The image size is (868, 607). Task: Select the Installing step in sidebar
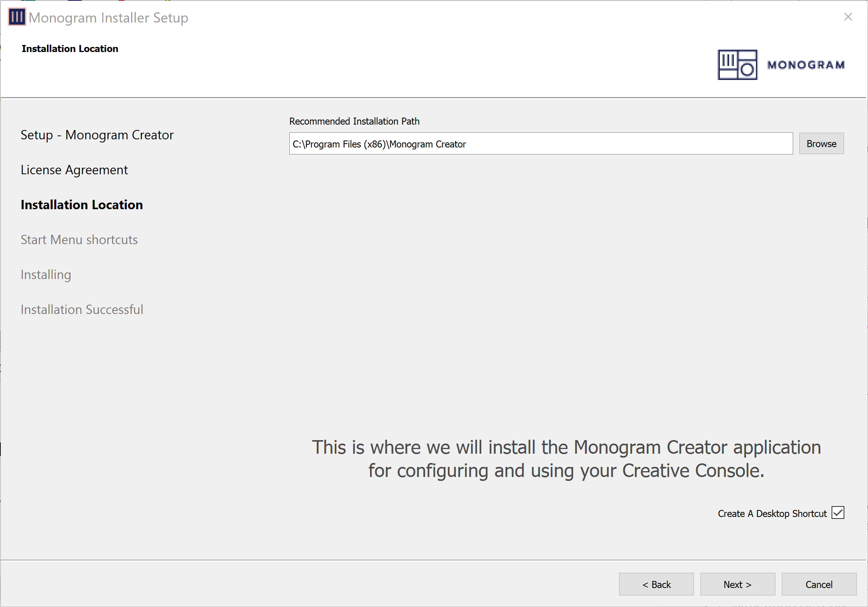46,275
